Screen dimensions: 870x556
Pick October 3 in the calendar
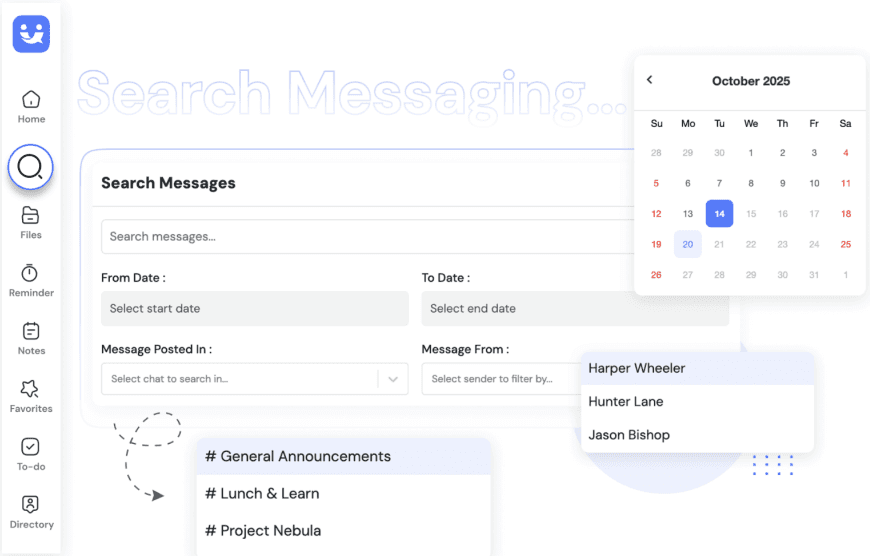[x=814, y=153]
